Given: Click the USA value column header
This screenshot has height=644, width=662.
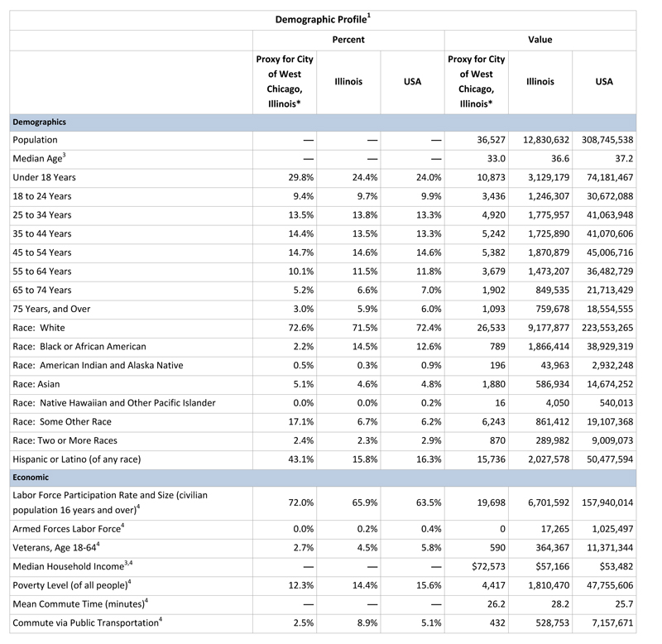Looking at the screenshot, I should point(604,81).
